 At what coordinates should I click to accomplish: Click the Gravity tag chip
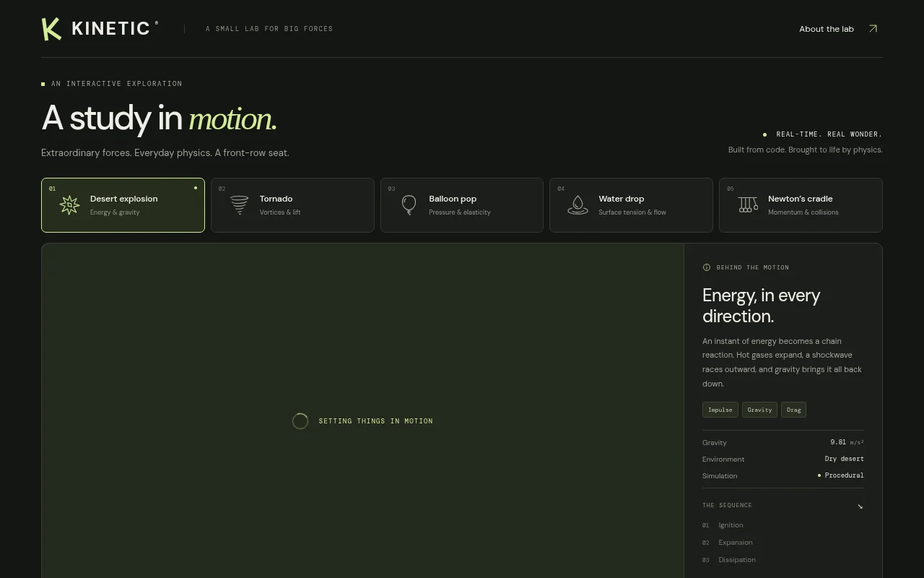[759, 410]
